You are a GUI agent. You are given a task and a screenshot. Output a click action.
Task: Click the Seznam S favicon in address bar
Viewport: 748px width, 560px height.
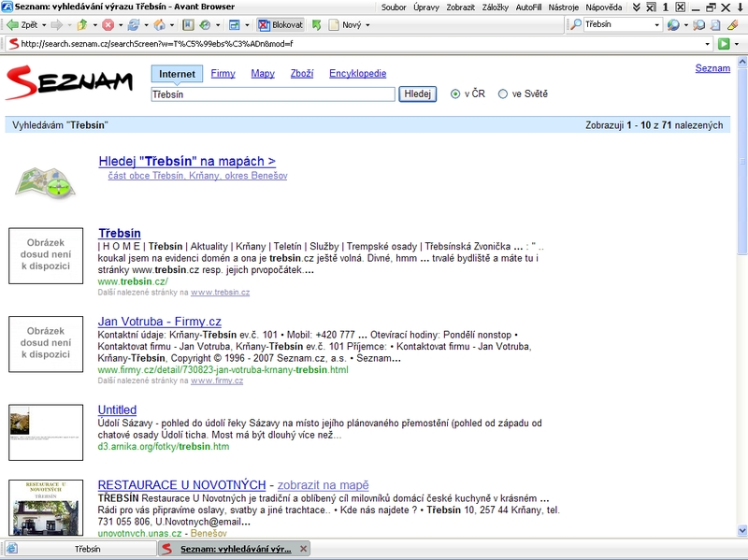click(x=13, y=44)
